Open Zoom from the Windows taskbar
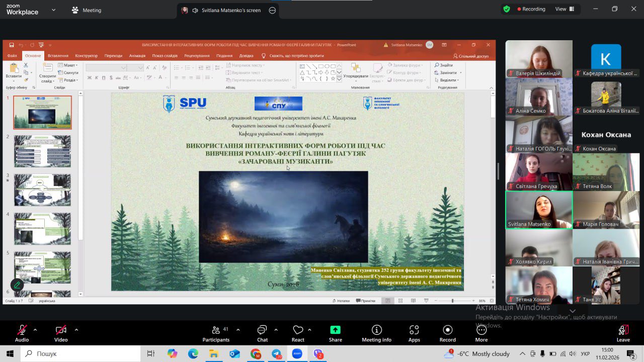The image size is (644, 362). click(x=297, y=353)
